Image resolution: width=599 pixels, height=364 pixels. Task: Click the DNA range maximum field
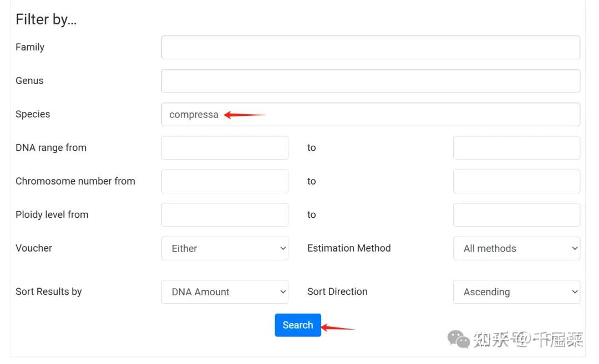(516, 148)
